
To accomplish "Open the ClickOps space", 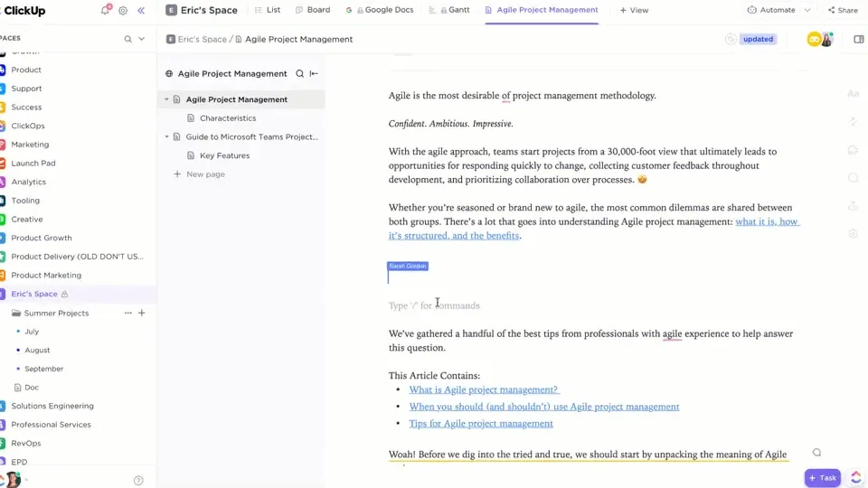I will coord(28,126).
